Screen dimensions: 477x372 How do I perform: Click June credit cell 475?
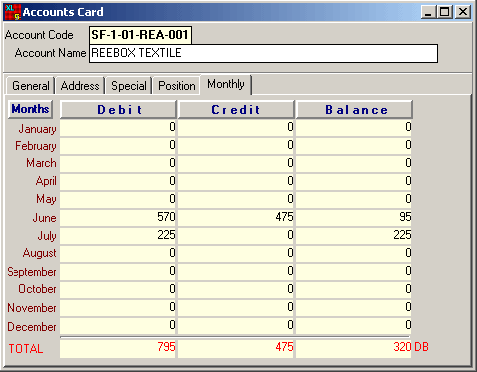point(236,217)
